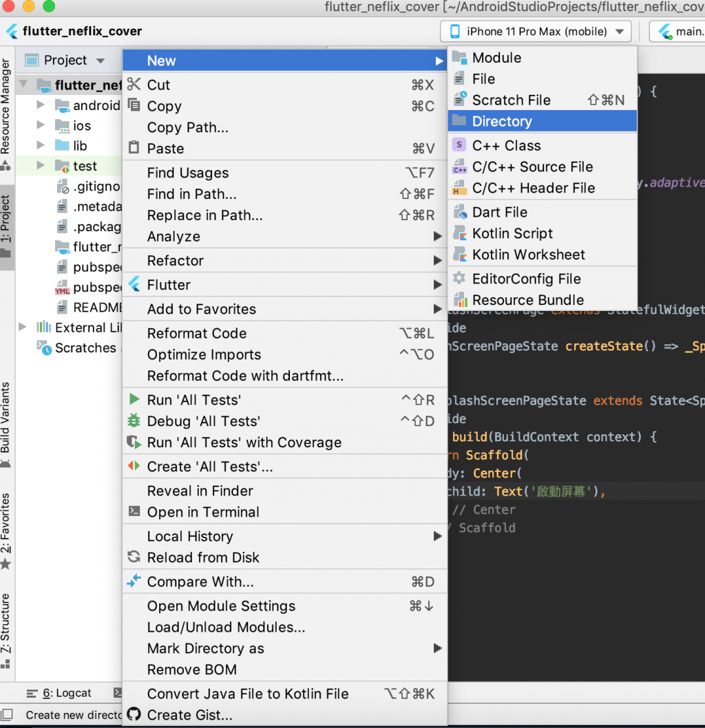This screenshot has width=705, height=728.
Task: Click the Scratch File icon
Action: click(460, 99)
